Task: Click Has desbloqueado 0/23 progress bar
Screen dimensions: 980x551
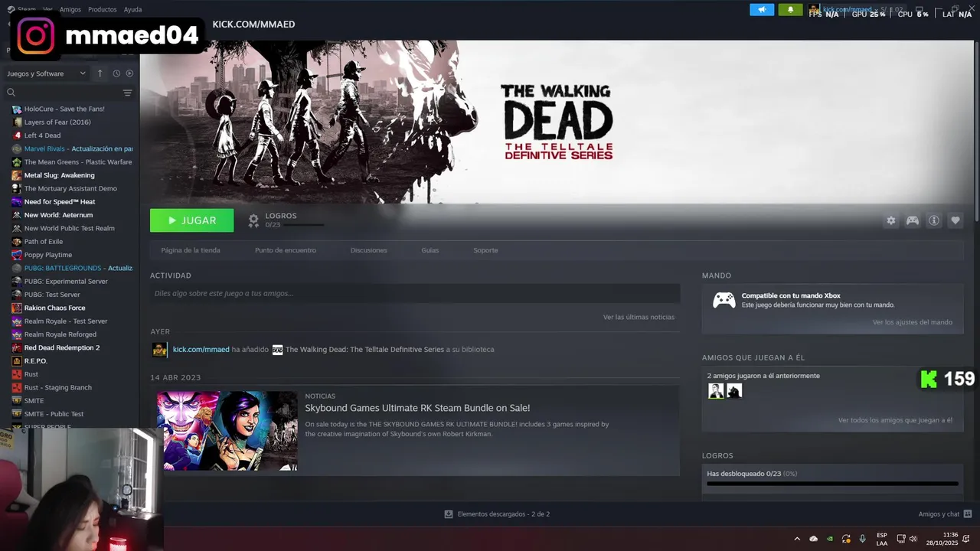Action: point(832,484)
